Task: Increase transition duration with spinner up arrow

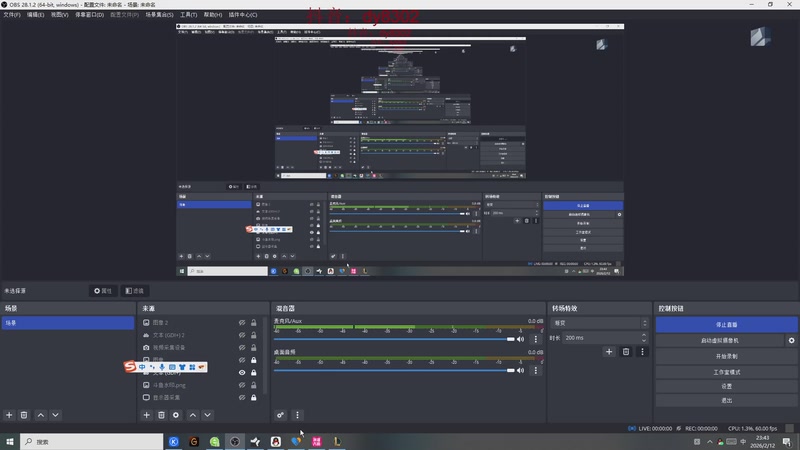Action: click(x=644, y=335)
